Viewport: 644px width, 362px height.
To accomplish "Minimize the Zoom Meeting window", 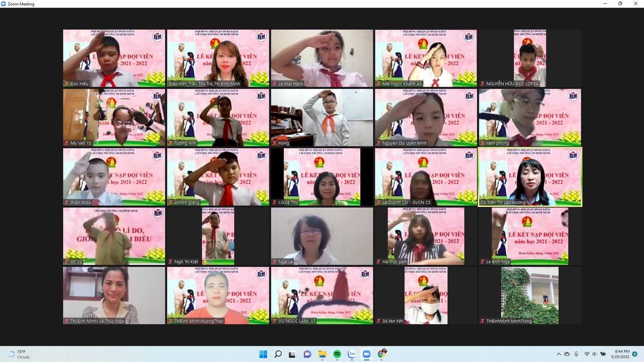I will (606, 4).
